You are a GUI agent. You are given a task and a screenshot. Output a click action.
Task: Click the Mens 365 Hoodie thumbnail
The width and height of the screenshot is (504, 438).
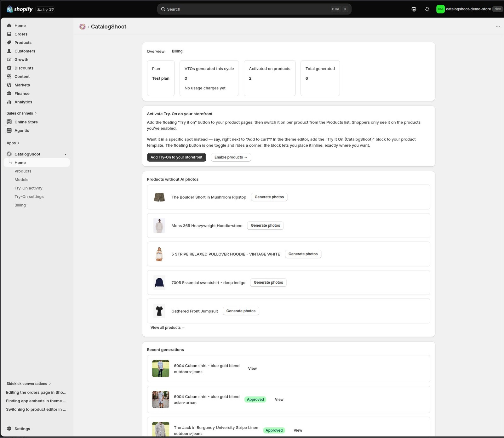159,225
